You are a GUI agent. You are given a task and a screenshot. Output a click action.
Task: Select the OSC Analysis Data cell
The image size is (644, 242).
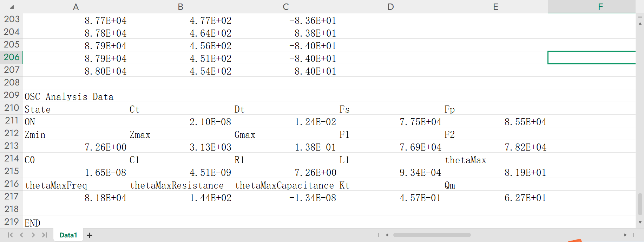pyautogui.click(x=69, y=97)
